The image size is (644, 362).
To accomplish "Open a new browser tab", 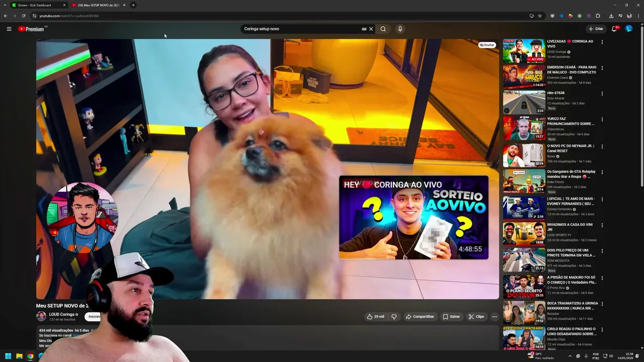I will (133, 5).
